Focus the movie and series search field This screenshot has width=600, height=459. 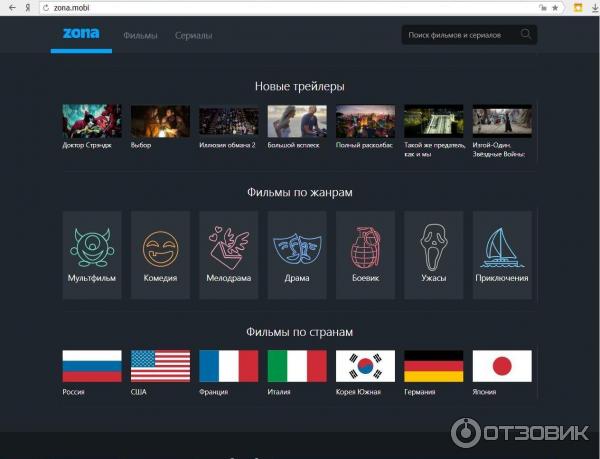460,35
